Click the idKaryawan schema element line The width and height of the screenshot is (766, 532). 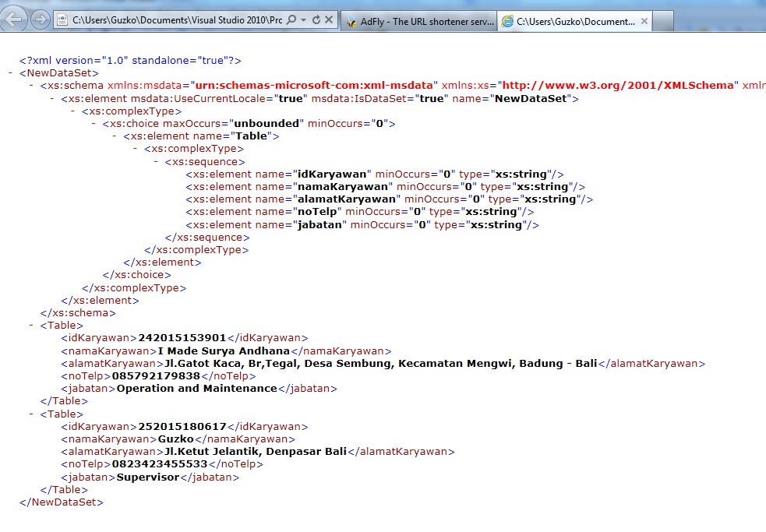[375, 174]
